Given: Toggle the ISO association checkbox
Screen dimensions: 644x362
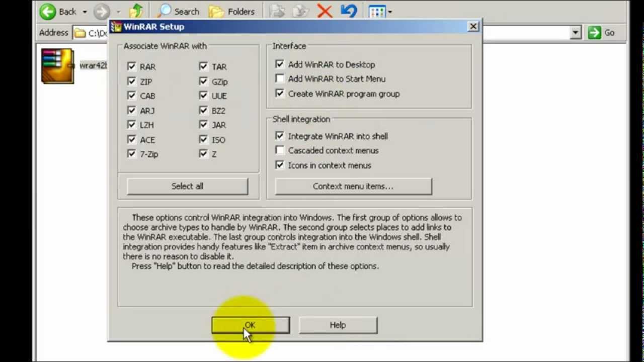Looking at the screenshot, I should tap(203, 139).
